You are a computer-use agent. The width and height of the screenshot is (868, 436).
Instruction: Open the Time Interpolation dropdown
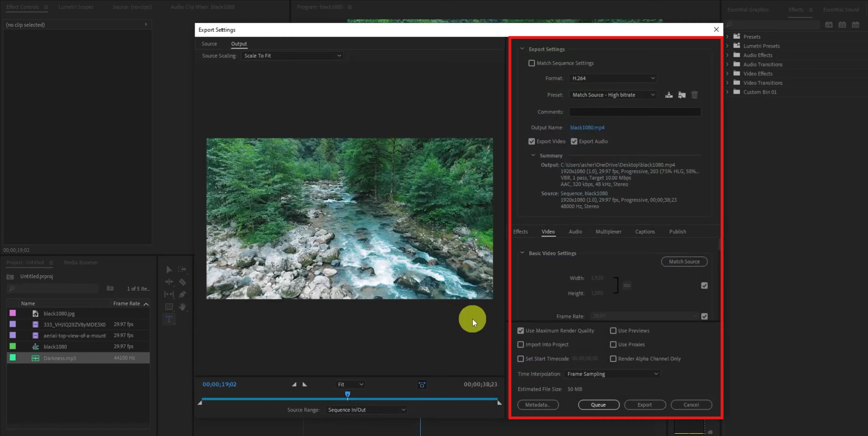tap(612, 374)
